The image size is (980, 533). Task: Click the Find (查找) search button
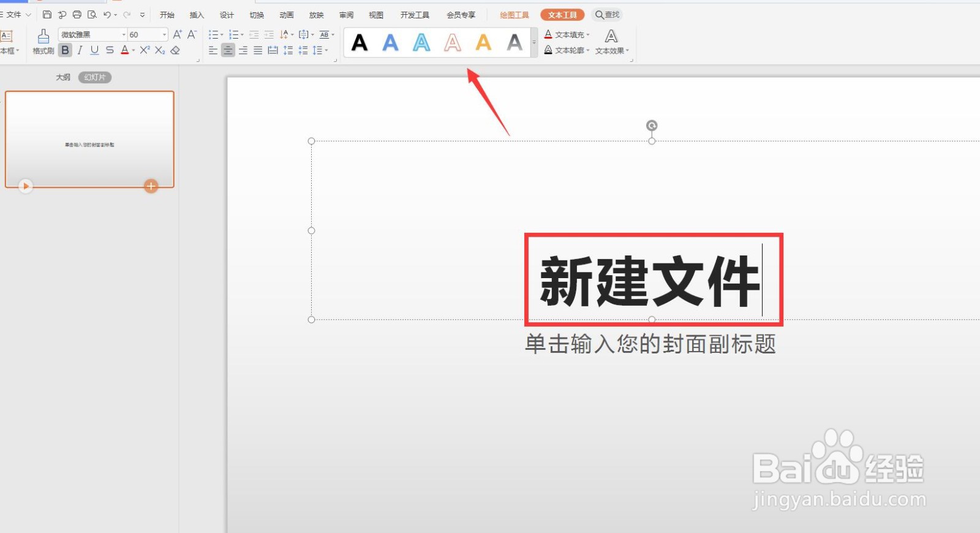pyautogui.click(x=607, y=15)
